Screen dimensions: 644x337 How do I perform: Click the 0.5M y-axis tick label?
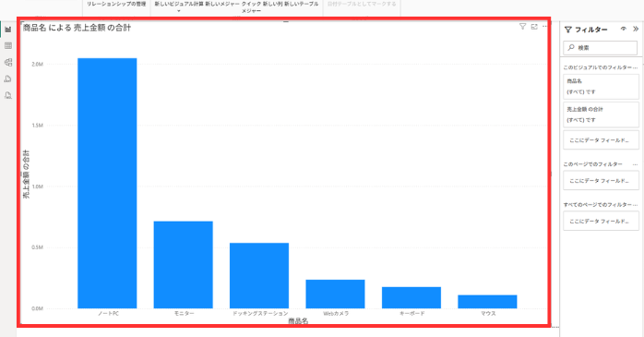pyautogui.click(x=38, y=247)
